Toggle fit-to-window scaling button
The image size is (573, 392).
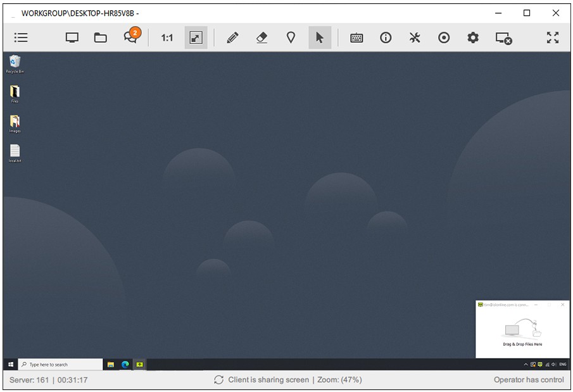coord(196,38)
